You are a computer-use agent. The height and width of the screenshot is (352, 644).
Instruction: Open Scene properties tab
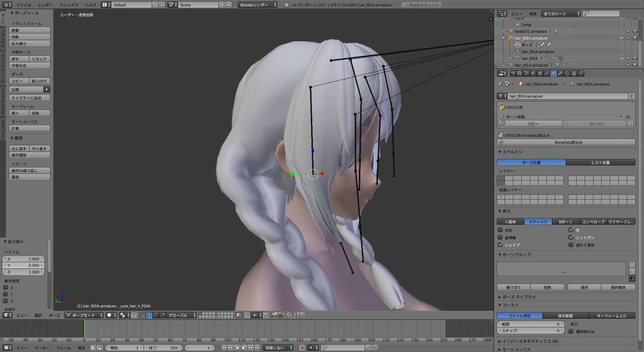tap(527, 73)
